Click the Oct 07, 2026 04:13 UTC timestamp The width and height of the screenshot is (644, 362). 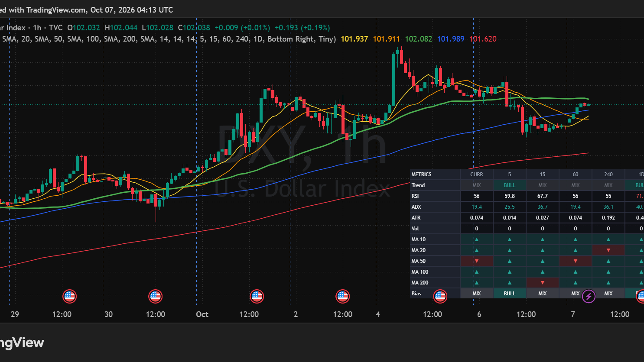pyautogui.click(x=131, y=10)
